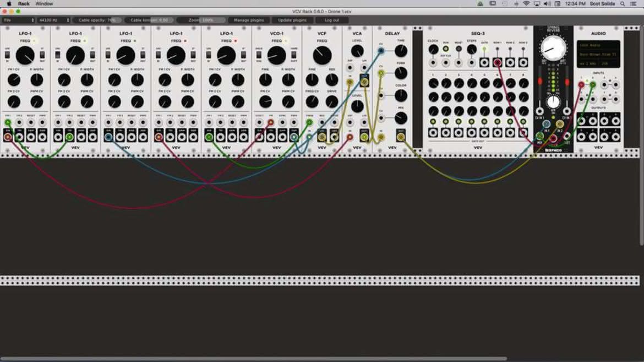Click the Delay TIME CV input jack
The height and width of the screenshot is (362, 644).
(x=381, y=51)
